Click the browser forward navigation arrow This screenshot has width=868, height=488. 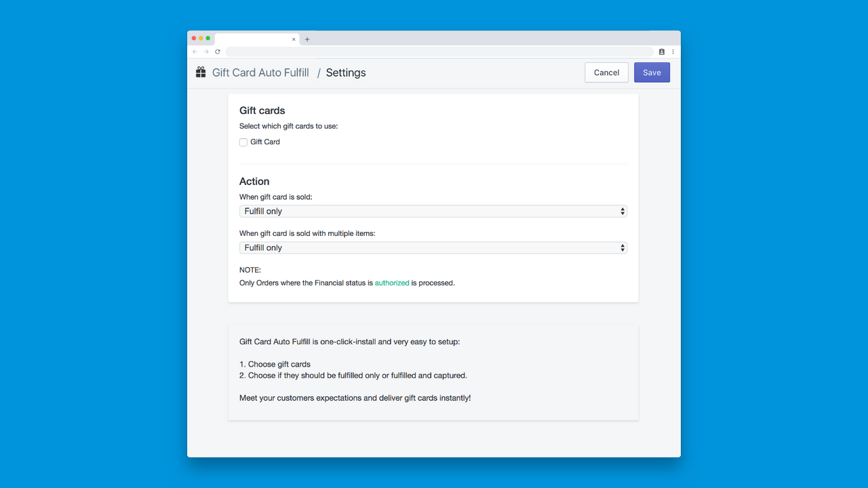point(205,51)
